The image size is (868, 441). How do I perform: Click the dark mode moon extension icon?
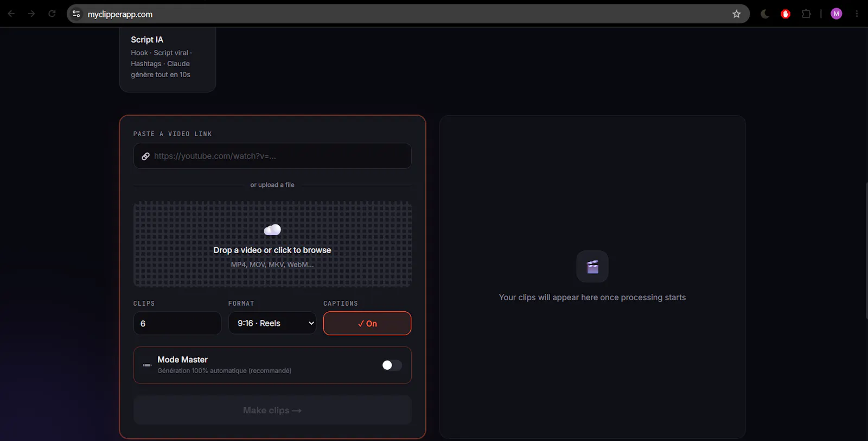point(765,14)
